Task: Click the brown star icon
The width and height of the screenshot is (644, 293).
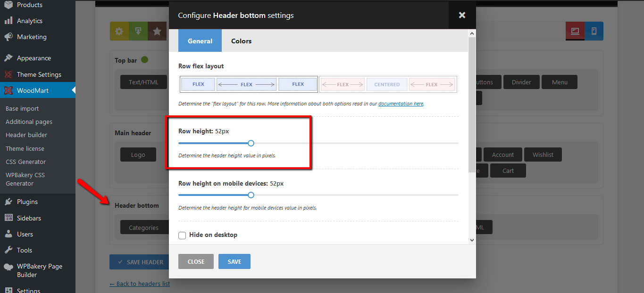Action: 157,31
